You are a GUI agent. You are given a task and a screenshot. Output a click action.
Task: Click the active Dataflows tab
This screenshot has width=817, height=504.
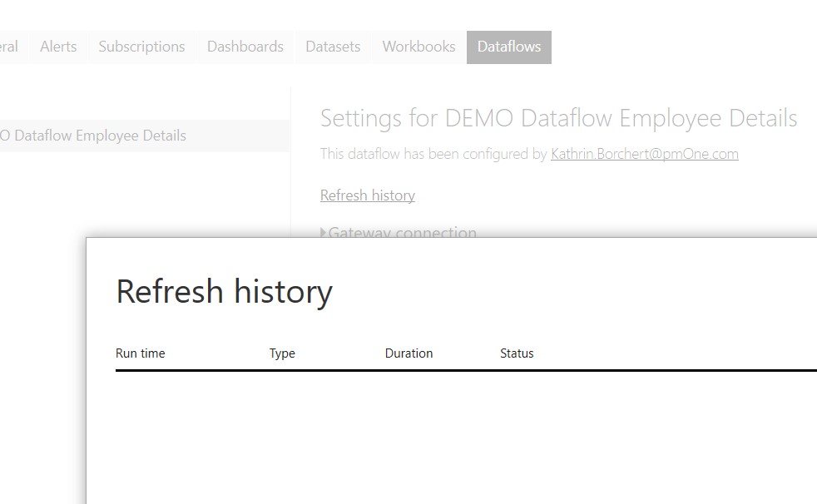[509, 47]
